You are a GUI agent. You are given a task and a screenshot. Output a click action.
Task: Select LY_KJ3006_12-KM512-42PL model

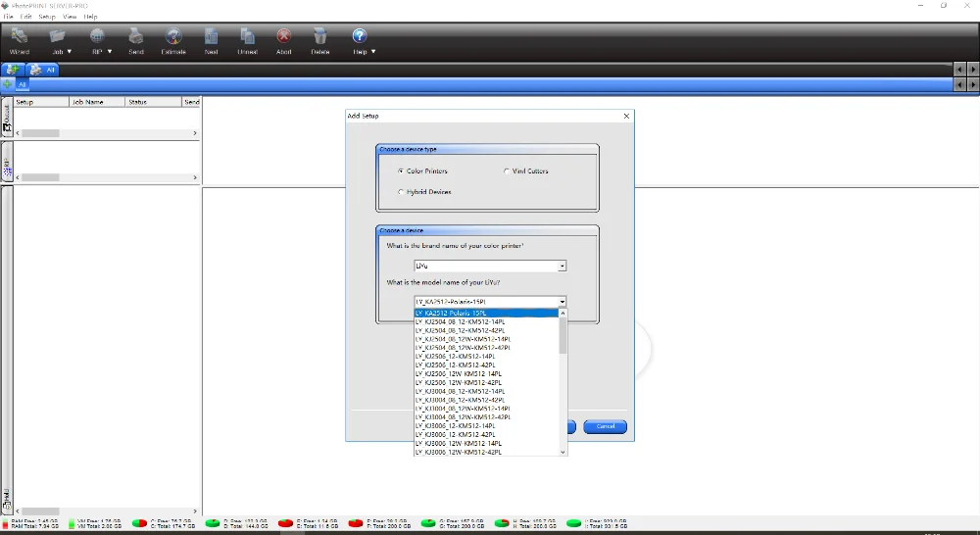click(486, 434)
